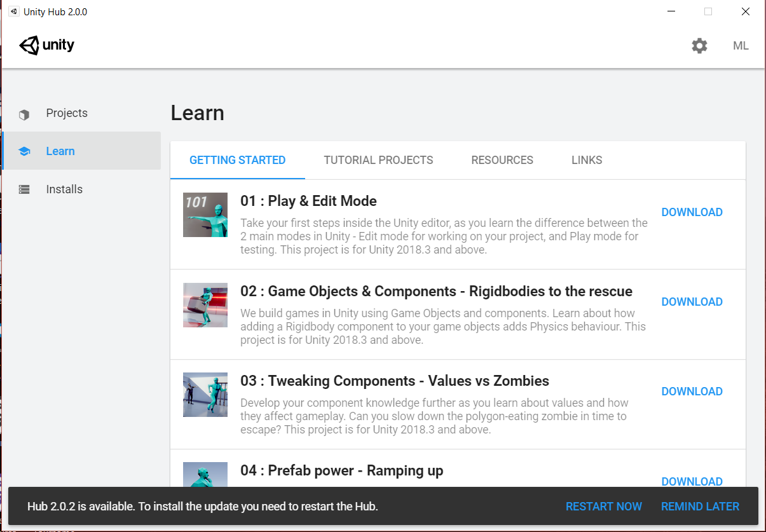Image resolution: width=766 pixels, height=532 pixels.
Task: Click the Learn graduation cap icon
Action: point(24,151)
